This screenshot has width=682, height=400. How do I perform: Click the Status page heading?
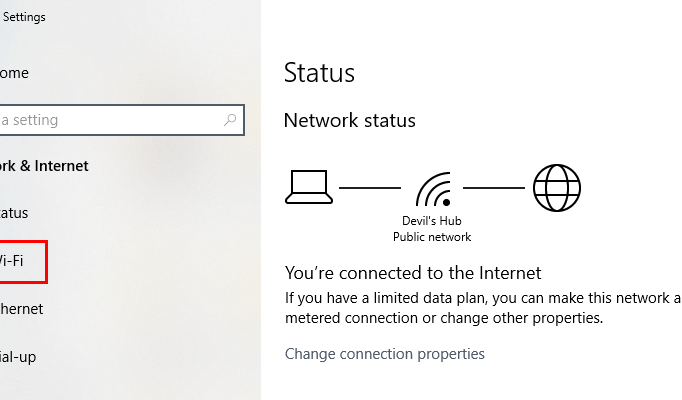[x=319, y=73]
